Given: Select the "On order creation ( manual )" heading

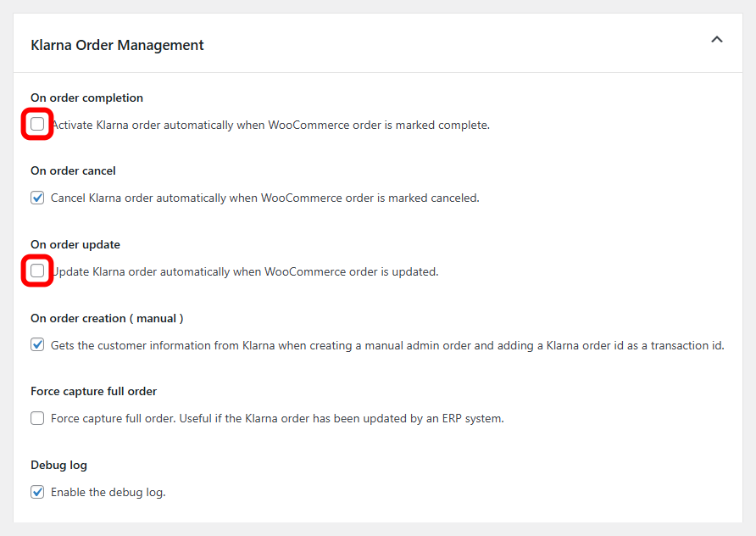Looking at the screenshot, I should pyautogui.click(x=107, y=318).
